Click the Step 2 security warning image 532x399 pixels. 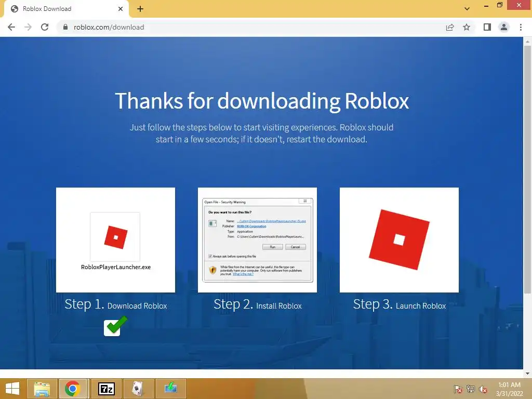click(258, 240)
